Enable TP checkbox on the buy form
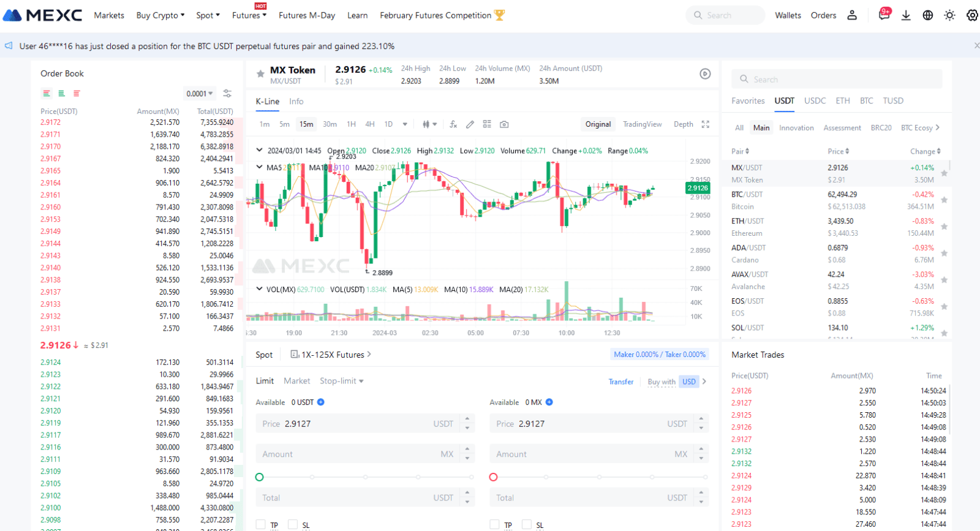980x531 pixels. point(261,525)
